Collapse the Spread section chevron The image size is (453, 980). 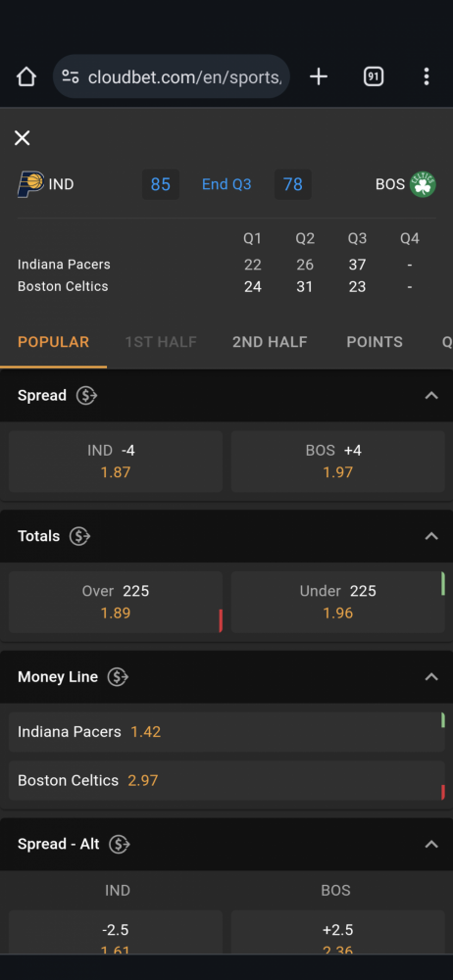click(x=431, y=396)
